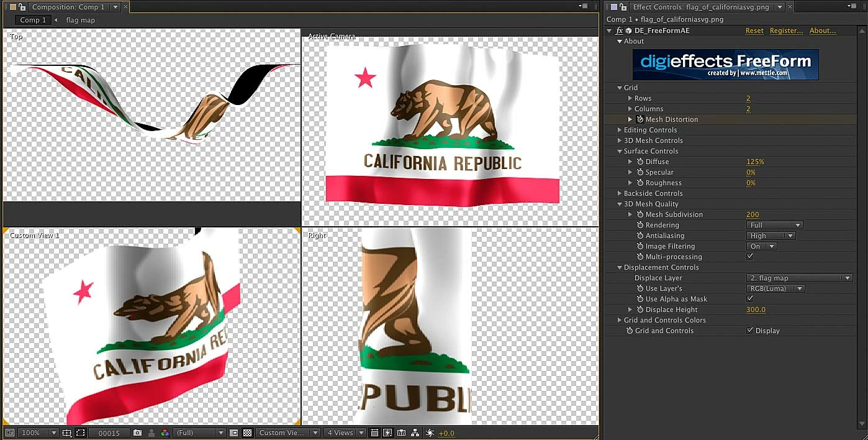Close the Effect Controls panel tab
868x440 pixels.
[x=790, y=7]
